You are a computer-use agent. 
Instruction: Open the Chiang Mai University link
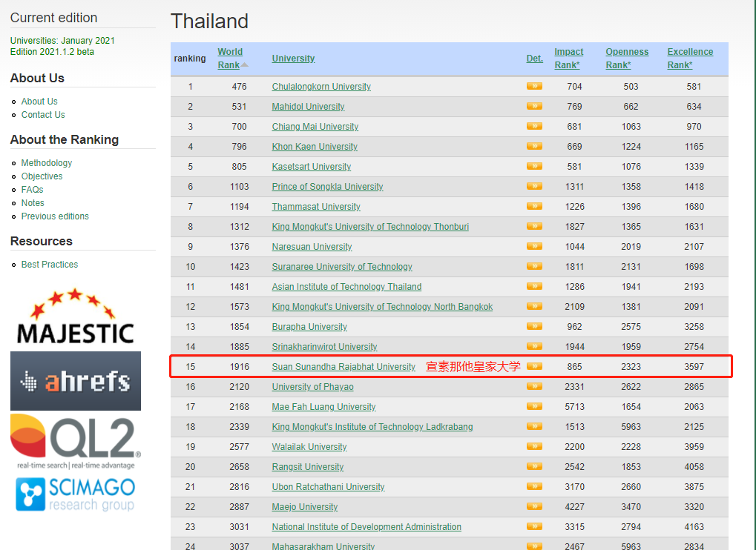point(315,127)
